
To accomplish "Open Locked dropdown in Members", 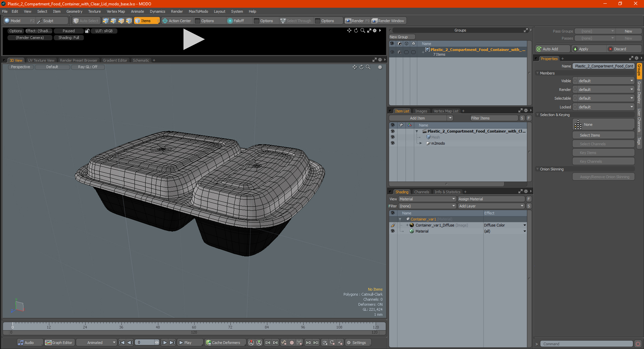I will coord(603,107).
